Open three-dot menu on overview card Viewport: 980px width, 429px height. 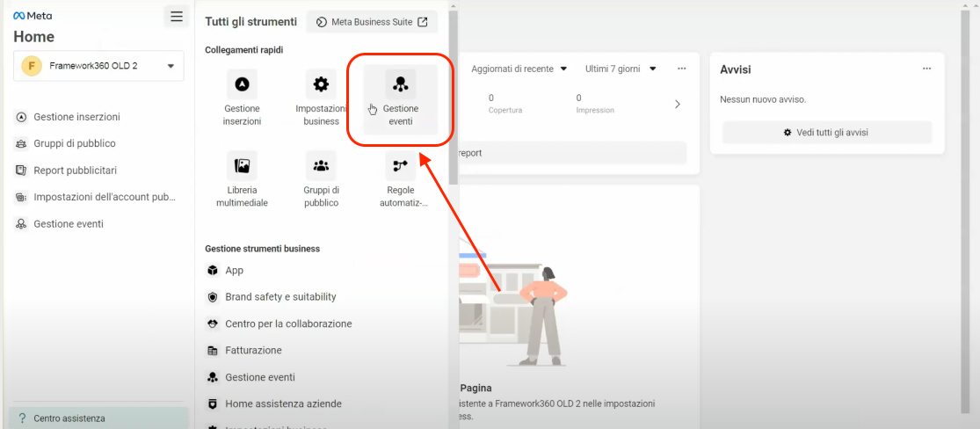682,69
